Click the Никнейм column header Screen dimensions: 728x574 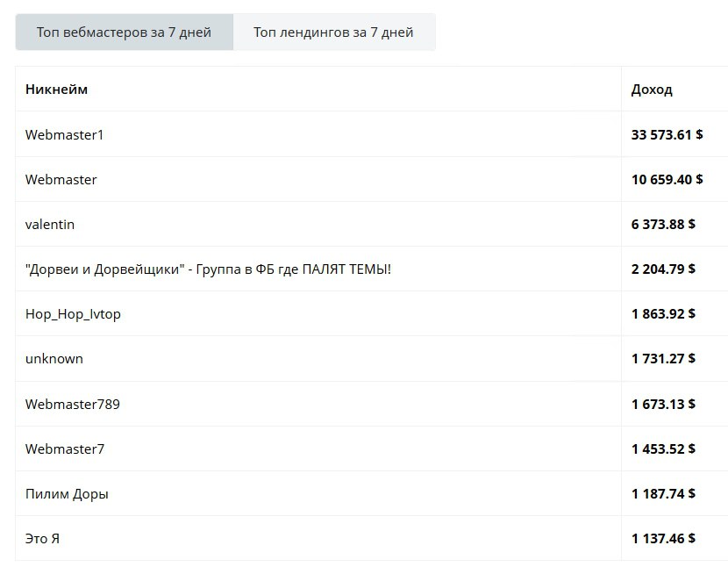(x=56, y=90)
